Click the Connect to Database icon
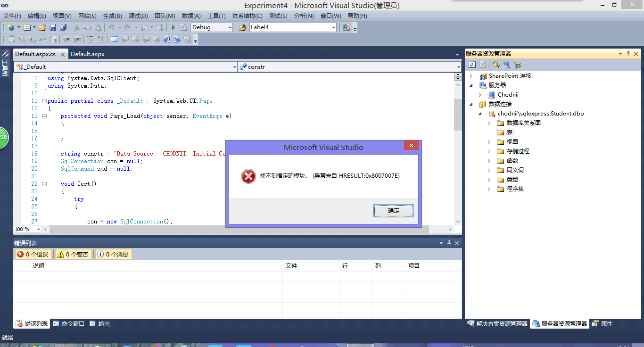Image resolution: width=644 pixels, height=347 pixels. 495,65
